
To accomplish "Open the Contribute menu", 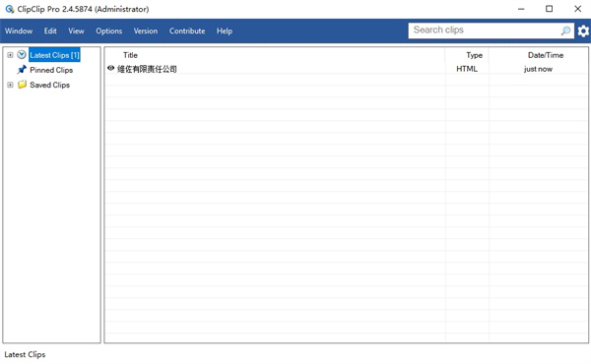I will pyautogui.click(x=187, y=30).
